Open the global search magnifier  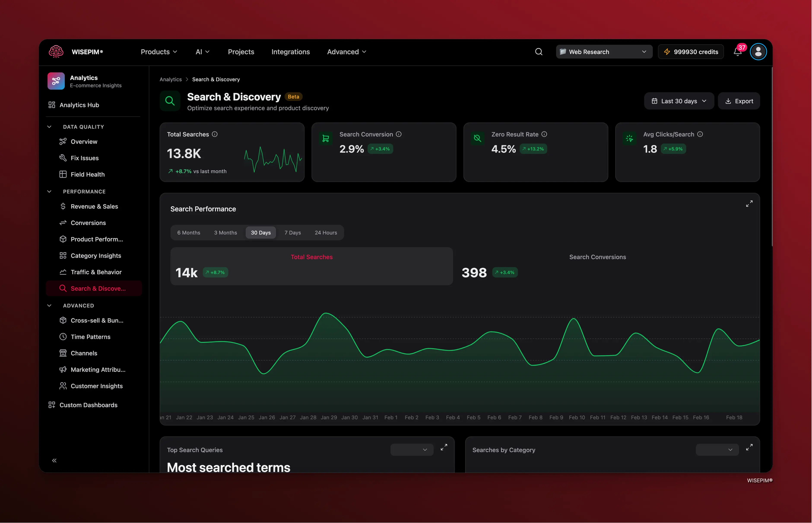[x=539, y=52]
